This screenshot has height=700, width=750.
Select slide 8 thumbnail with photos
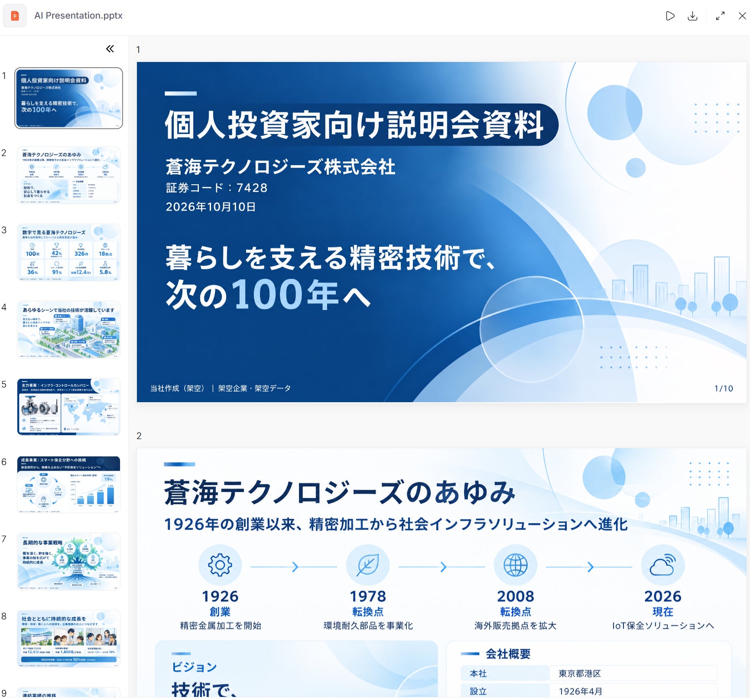pyautogui.click(x=68, y=638)
